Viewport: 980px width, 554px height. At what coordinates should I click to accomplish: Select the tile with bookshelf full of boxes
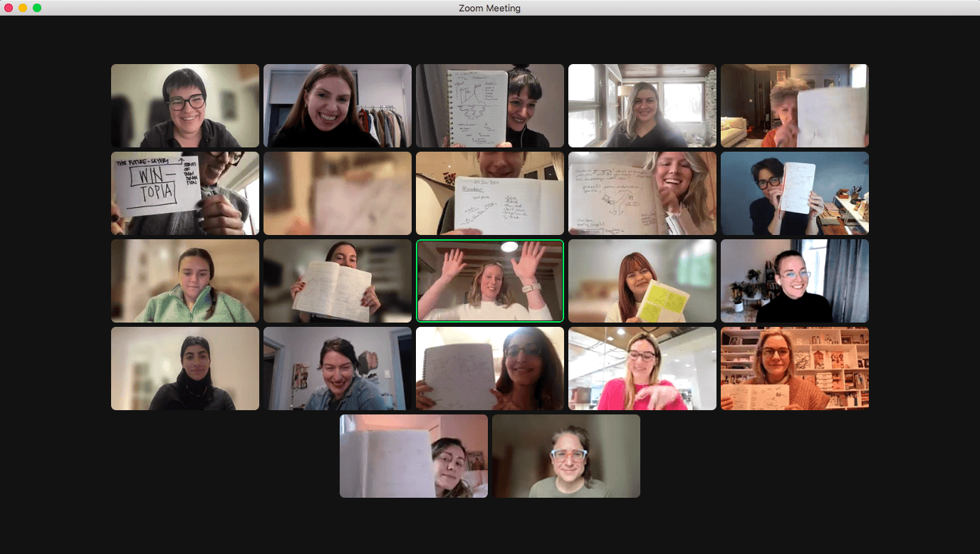pos(794,368)
